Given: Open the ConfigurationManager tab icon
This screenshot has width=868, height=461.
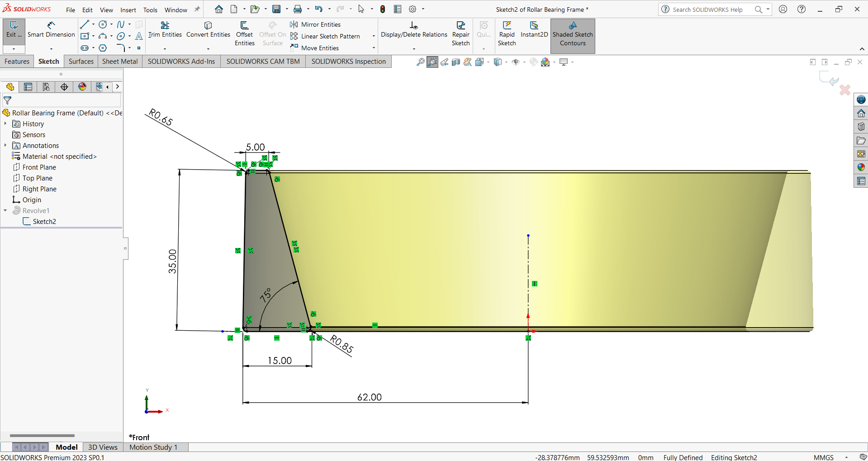Looking at the screenshot, I should point(46,87).
